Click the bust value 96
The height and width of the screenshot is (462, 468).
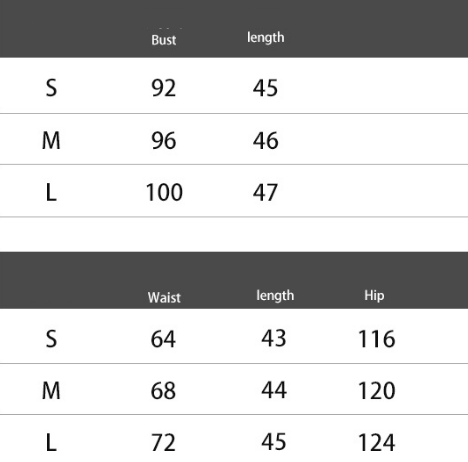pos(163,140)
